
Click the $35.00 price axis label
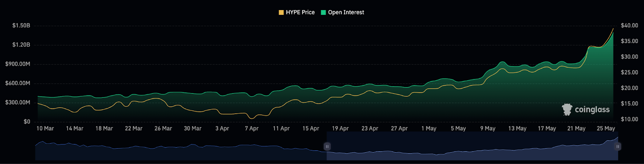(630, 41)
